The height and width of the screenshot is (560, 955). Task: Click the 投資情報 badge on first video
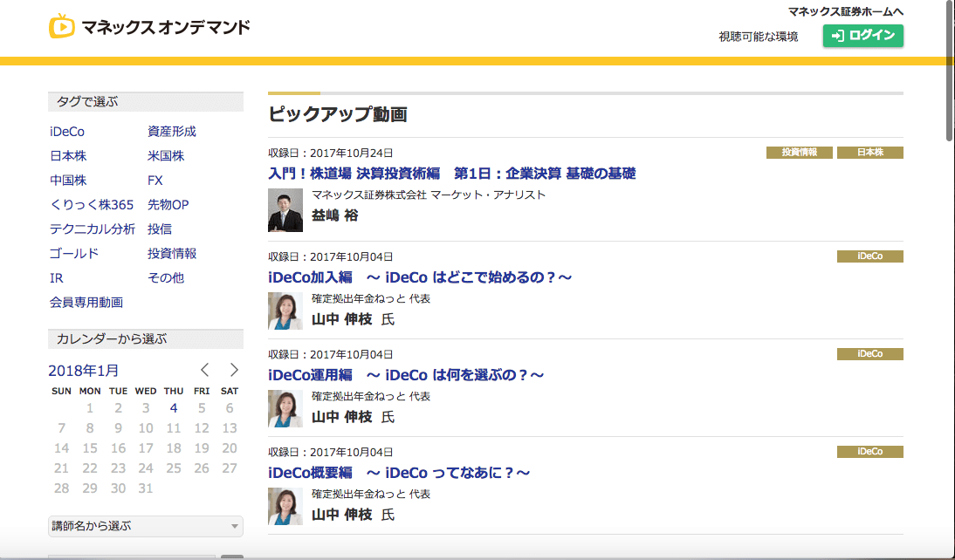[800, 153]
